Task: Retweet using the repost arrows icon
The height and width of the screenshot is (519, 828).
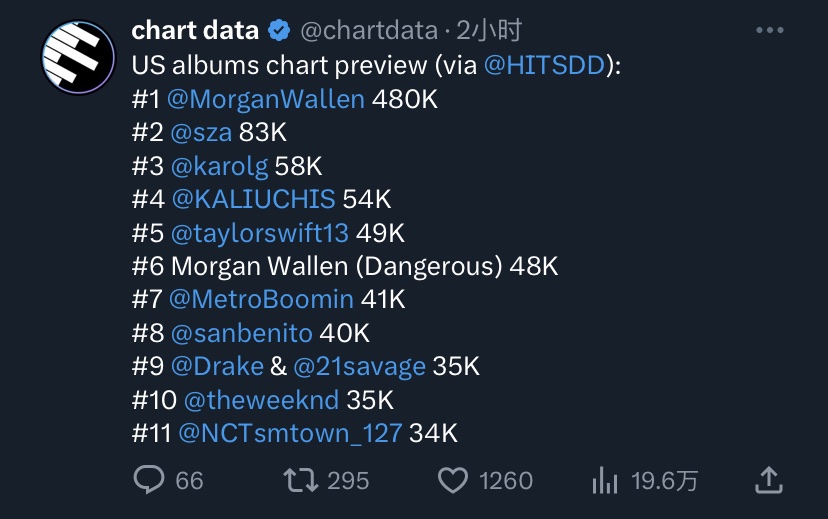Action: point(300,480)
